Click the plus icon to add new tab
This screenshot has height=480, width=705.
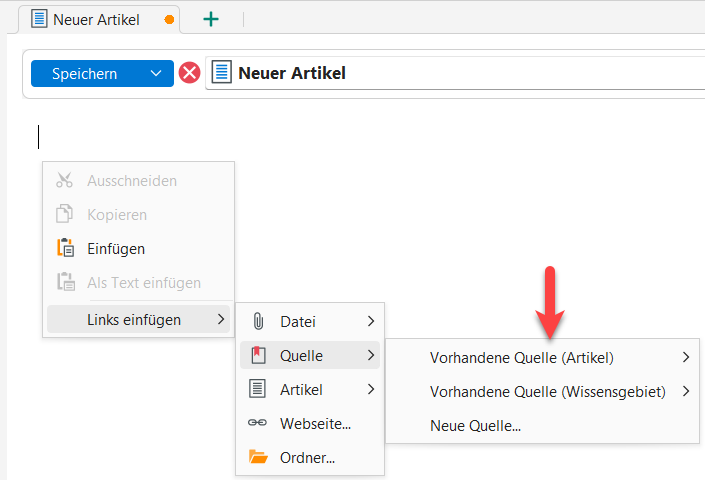tap(211, 19)
